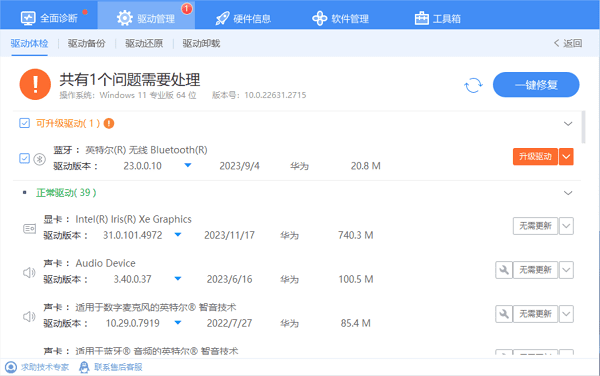Click the 全面诊断 monitor icon
The width and height of the screenshot is (600, 376).
click(28, 18)
